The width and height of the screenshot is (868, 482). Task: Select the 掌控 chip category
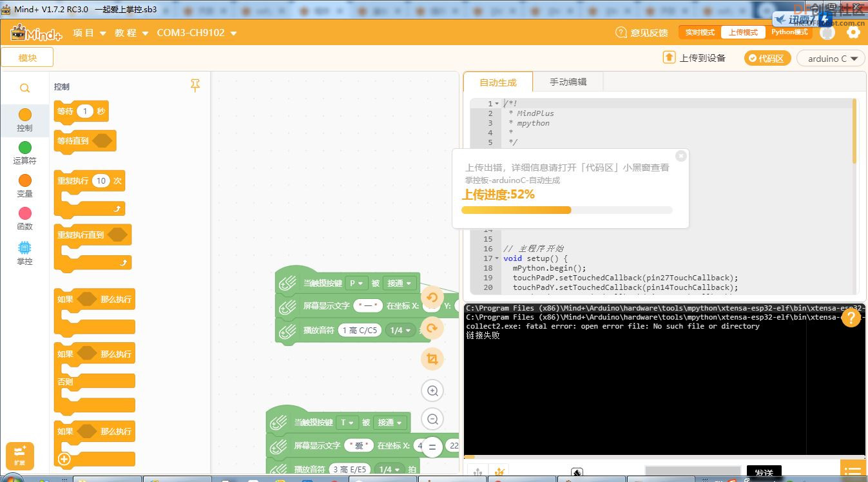[24, 247]
